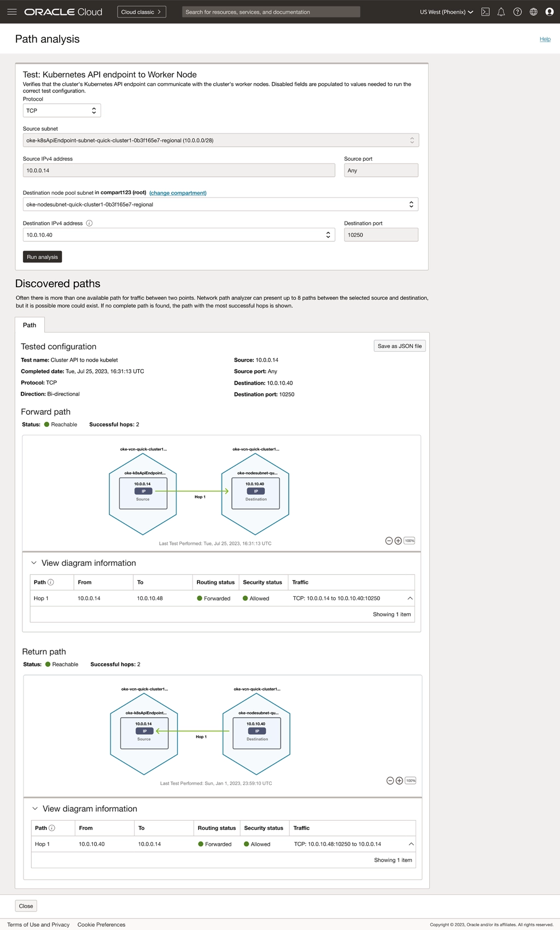Open the Destination IPv4 address dropdown
The image size is (560, 930).
(179, 235)
